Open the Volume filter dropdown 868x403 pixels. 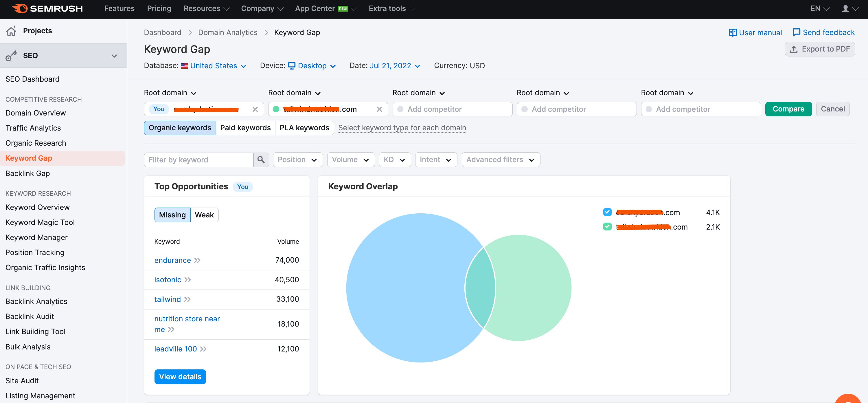pyautogui.click(x=351, y=160)
